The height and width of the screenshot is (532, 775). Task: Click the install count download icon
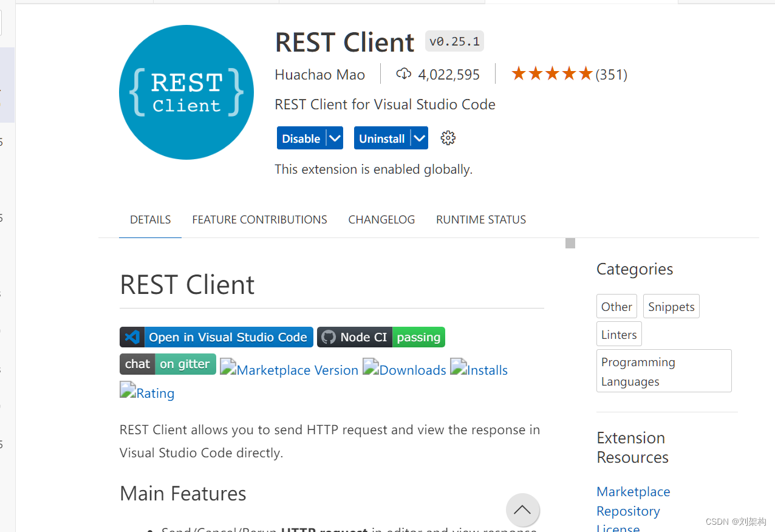403,74
